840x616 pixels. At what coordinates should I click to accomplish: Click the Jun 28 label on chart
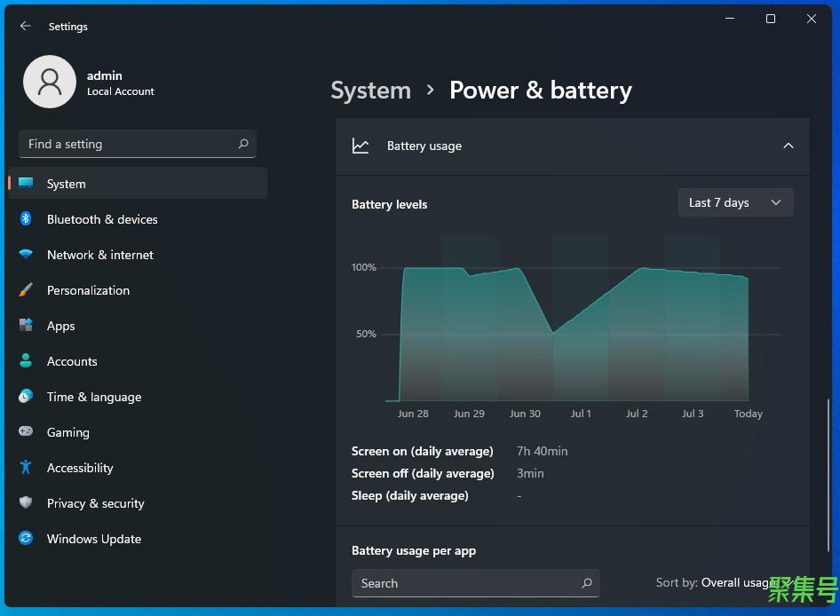tap(413, 414)
